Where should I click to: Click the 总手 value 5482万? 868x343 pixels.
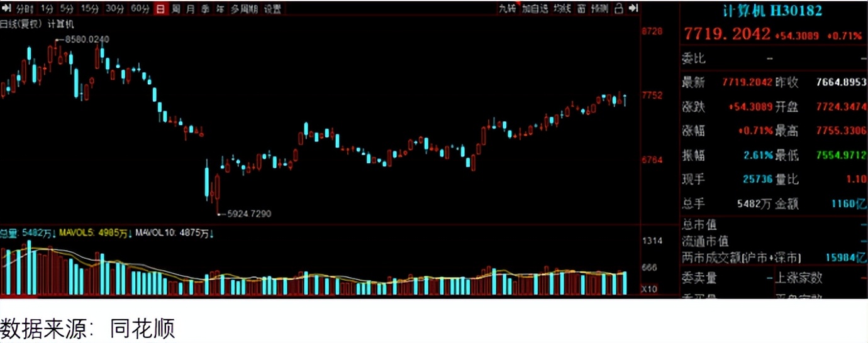click(754, 204)
